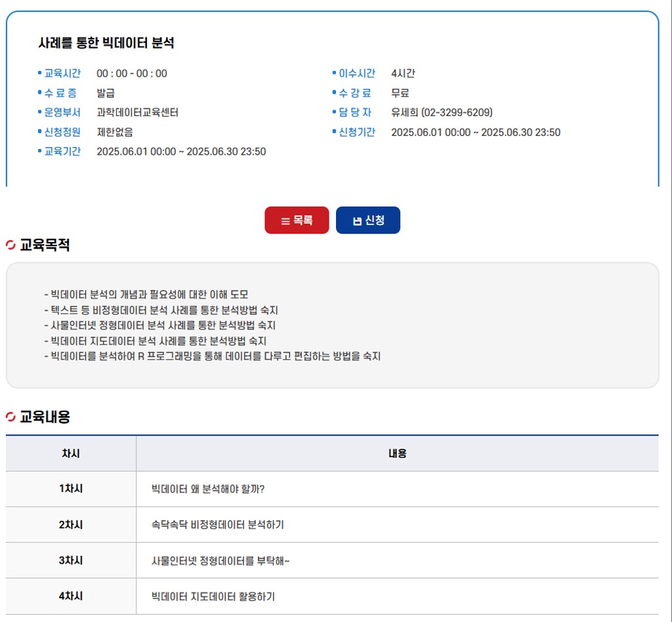
Task: Click the 차시 column header
Action: click(x=71, y=453)
